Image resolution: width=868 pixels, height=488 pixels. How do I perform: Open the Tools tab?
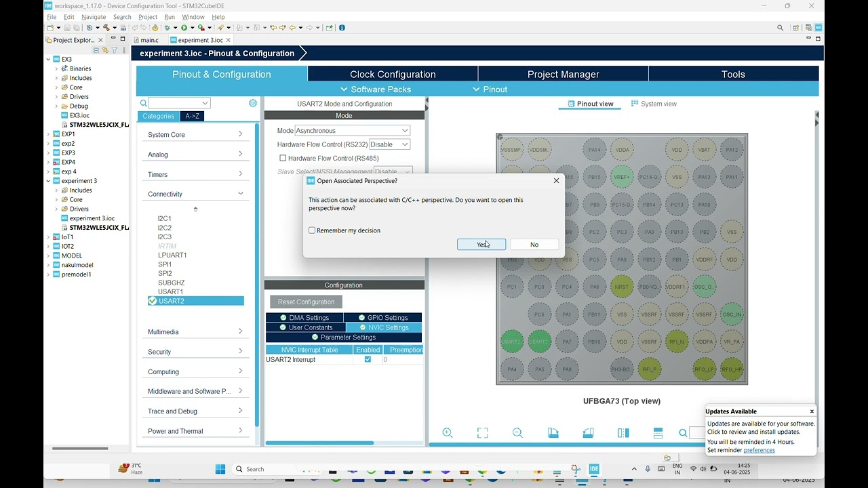(x=733, y=74)
